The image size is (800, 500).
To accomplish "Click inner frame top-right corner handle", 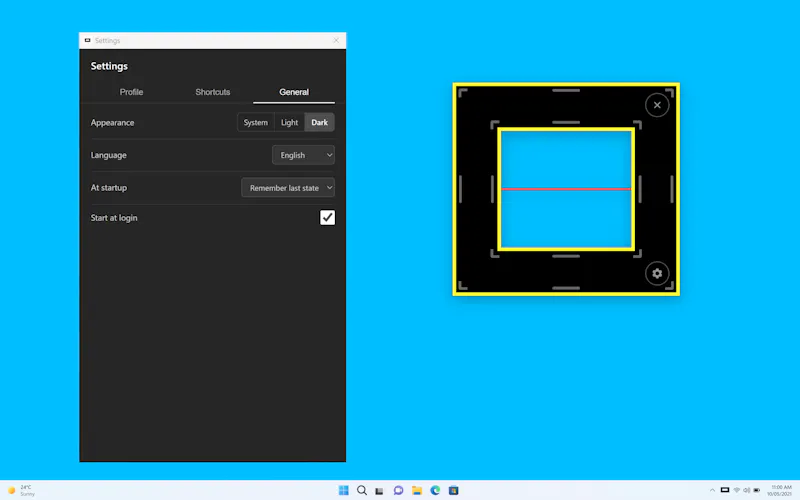I will 637,124.
